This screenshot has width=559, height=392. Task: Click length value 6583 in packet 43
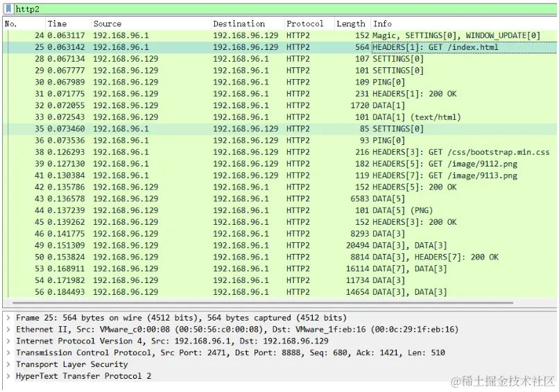pos(360,198)
